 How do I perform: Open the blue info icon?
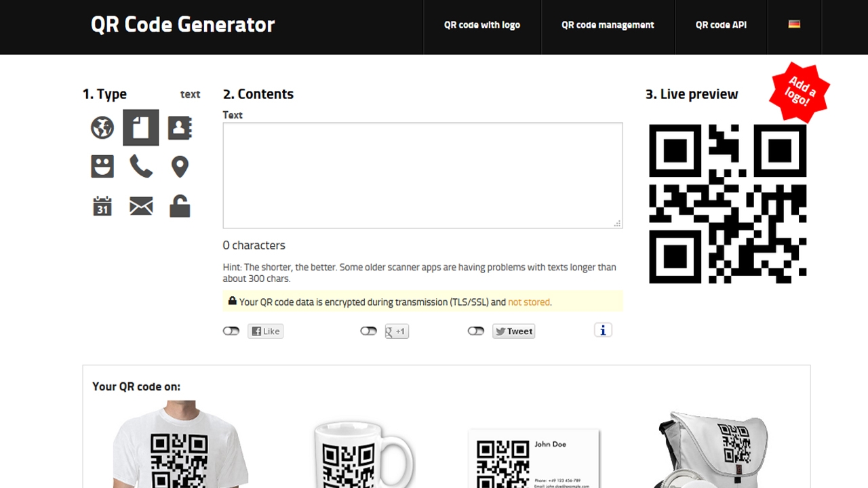pos(603,330)
